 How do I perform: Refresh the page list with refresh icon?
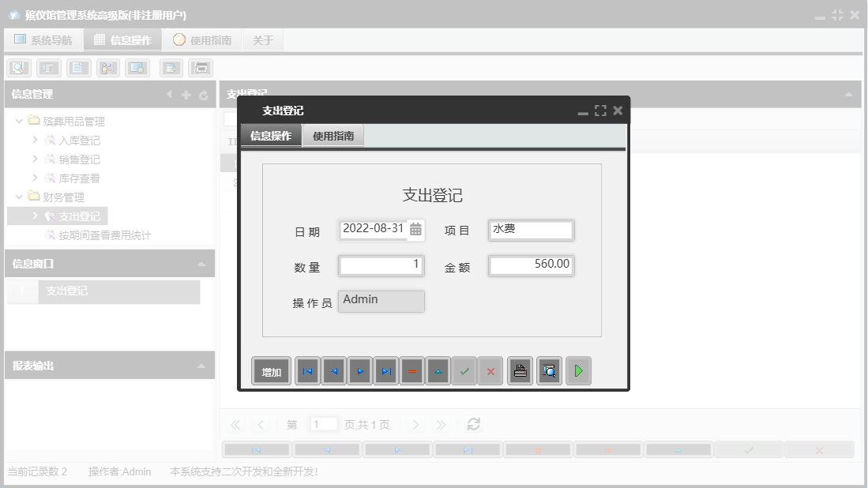tap(473, 424)
